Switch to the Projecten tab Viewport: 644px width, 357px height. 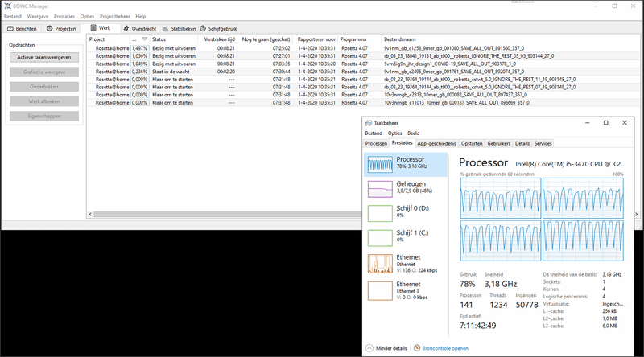point(61,28)
